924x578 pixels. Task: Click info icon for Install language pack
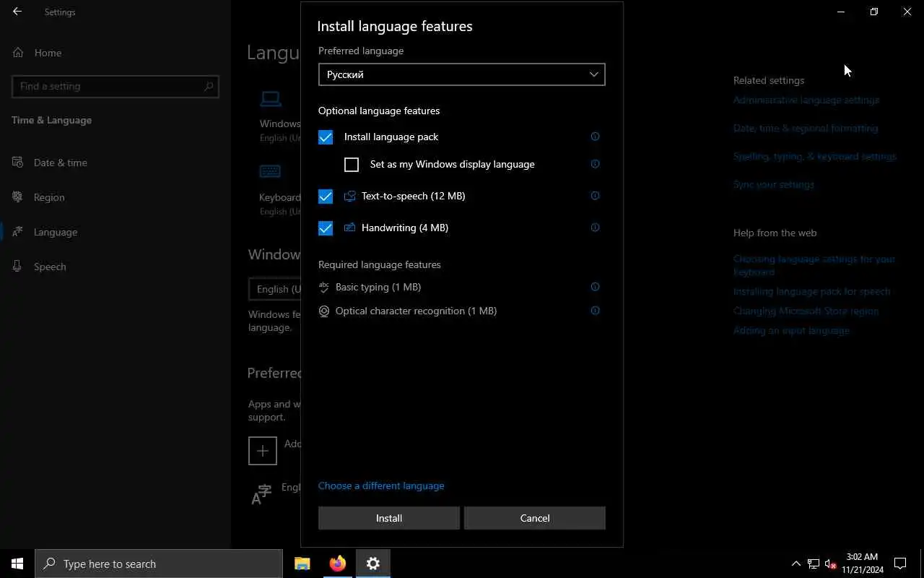595,137
